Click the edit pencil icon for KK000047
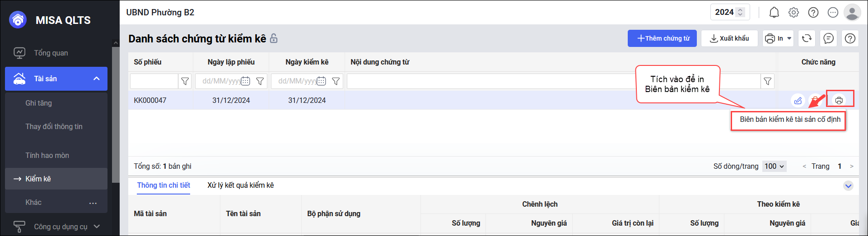 (798, 100)
